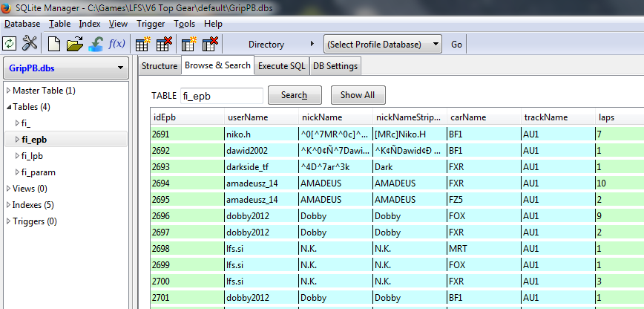Viewport: 644px width, 309px height.
Task: Open the Trigger menu
Action: tap(151, 24)
